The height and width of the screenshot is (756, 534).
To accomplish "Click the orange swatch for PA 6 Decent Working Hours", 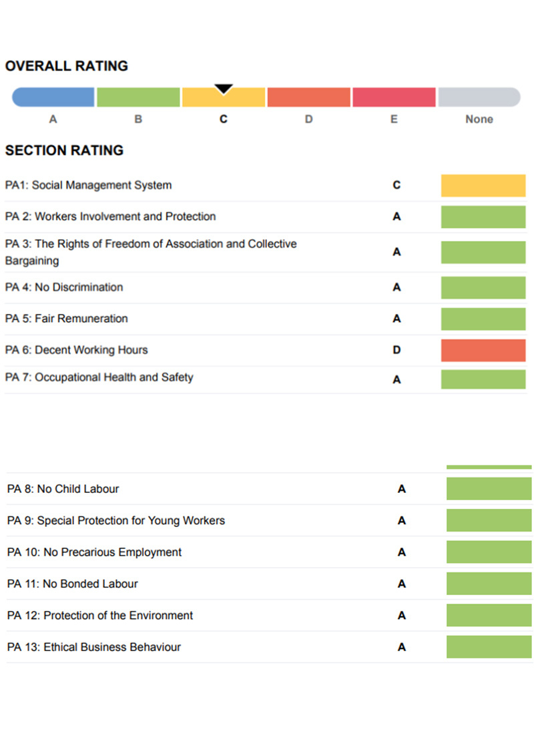I will pos(483,350).
